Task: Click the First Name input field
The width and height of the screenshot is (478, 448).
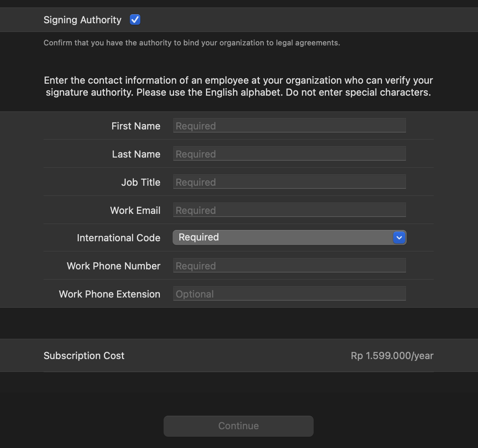Action: click(289, 126)
